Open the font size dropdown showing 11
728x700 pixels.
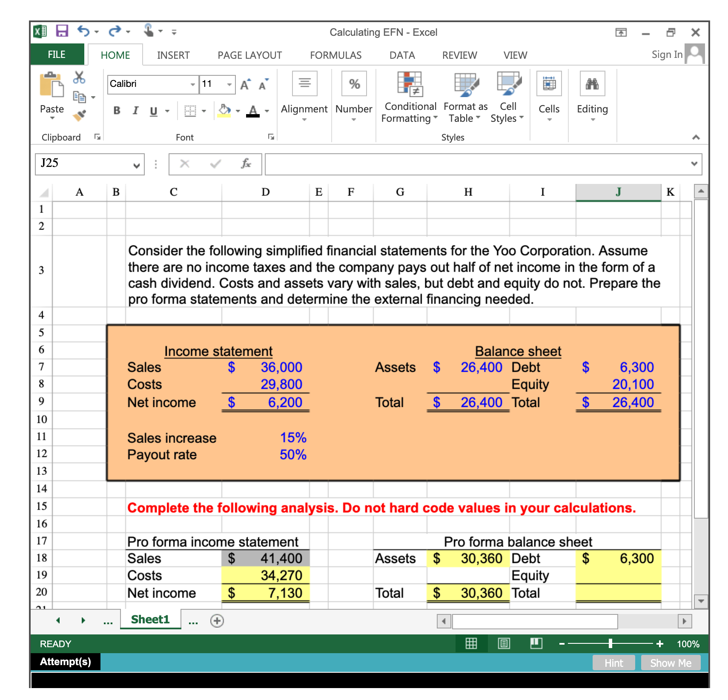[229, 84]
